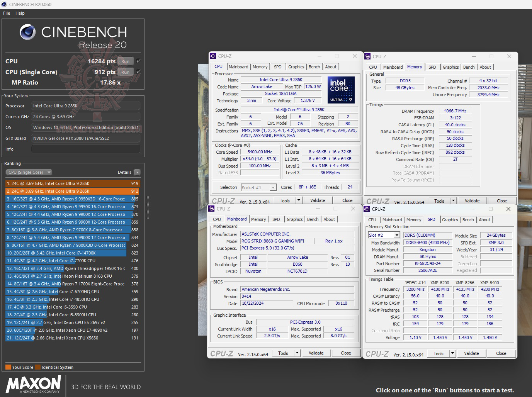Expand Tools dropdown arrow in CPU-Z Mainboard window
This screenshot has height=397, width=532.
tap(297, 353)
